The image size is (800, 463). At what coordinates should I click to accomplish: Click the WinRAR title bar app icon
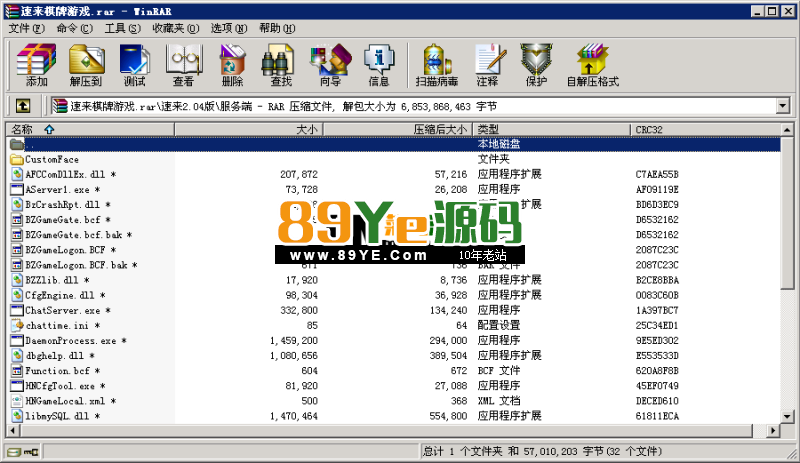click(12, 11)
